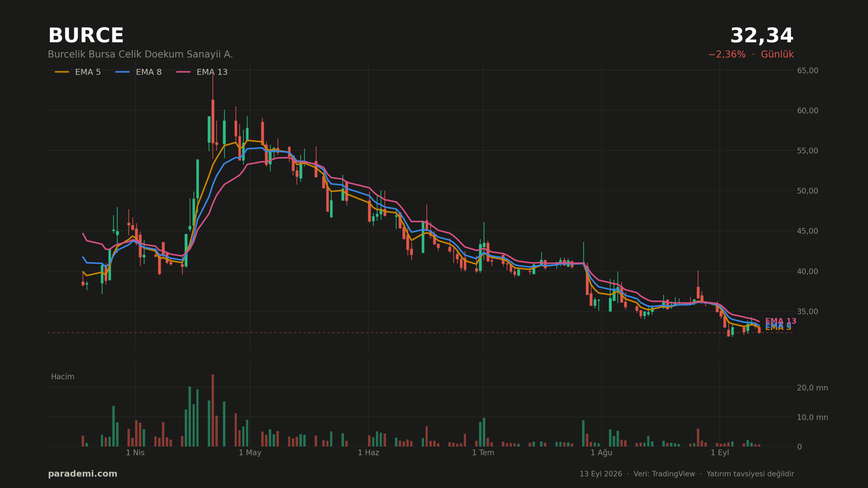Click the pink EMA 13 legend line
The image size is (868, 488).
point(183,72)
